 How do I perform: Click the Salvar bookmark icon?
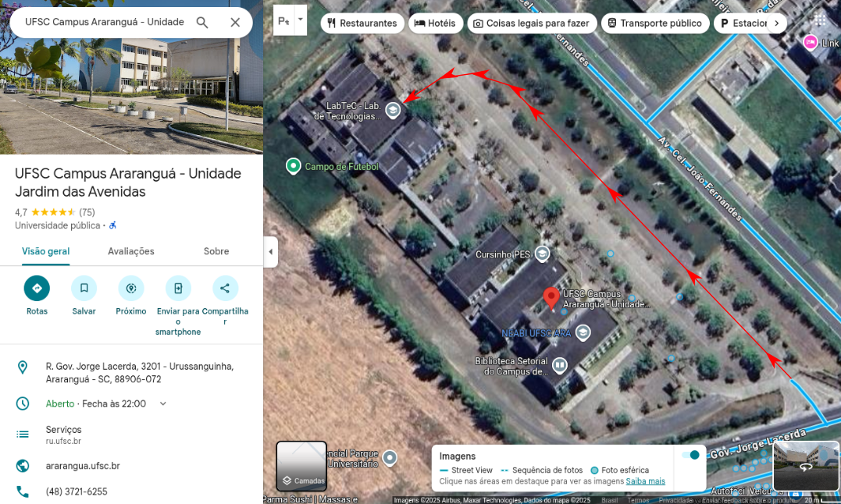(84, 288)
